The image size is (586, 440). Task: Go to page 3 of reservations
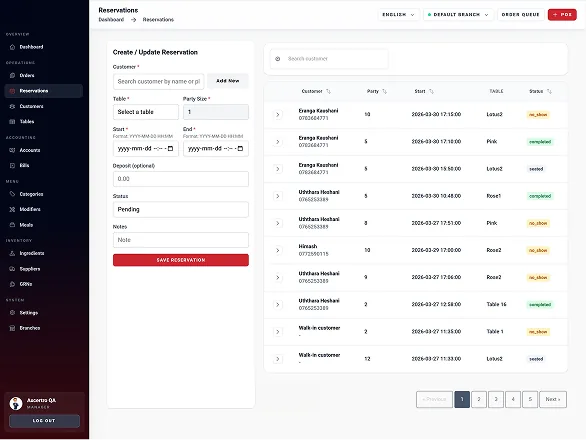click(x=496, y=399)
